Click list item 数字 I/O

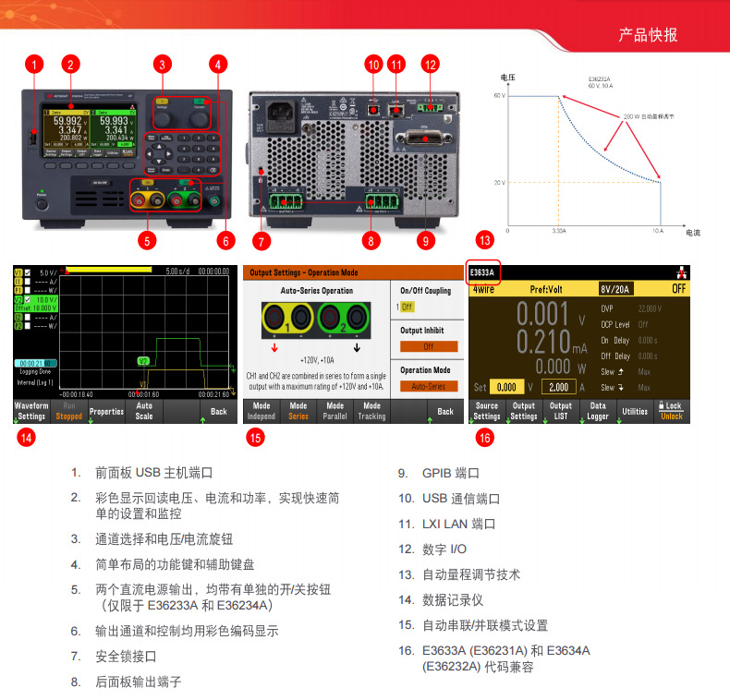point(444,549)
